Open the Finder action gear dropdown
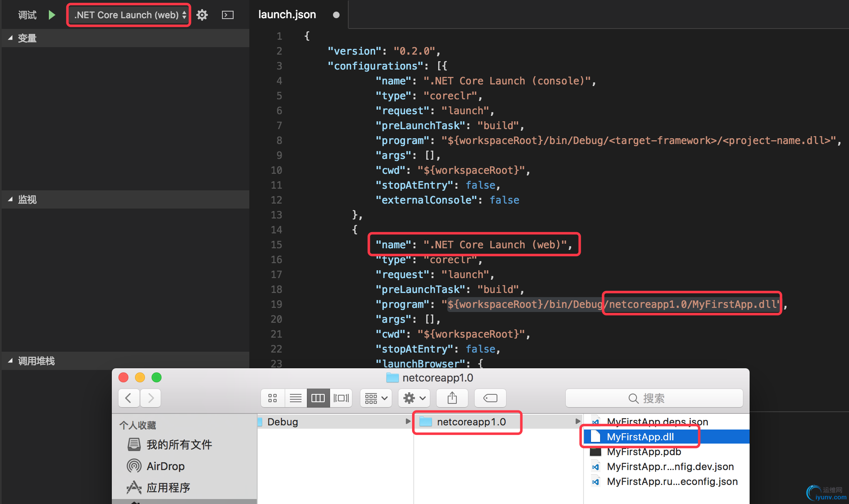The height and width of the screenshot is (504, 849). click(x=414, y=398)
